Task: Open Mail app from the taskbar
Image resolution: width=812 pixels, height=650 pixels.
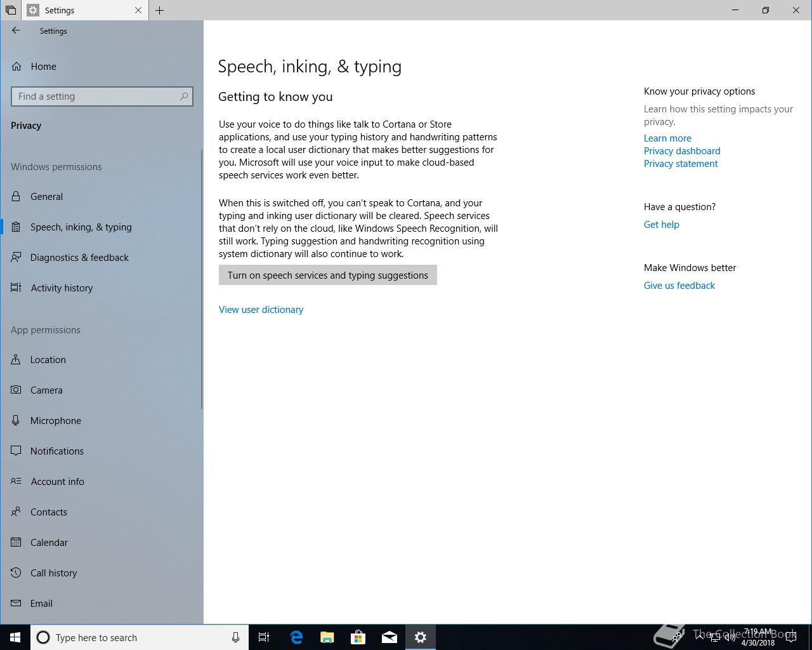Action: click(x=390, y=637)
